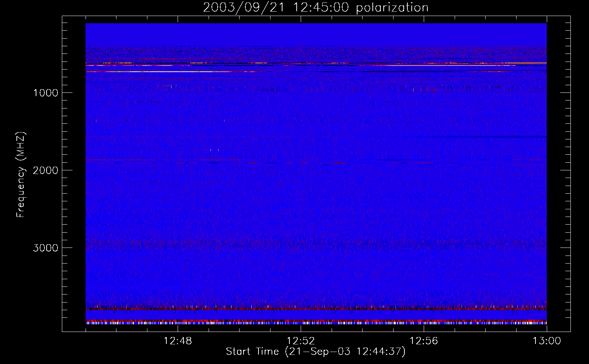Click the 2000 frequency tick label
This screenshot has height=364, width=589.
[46, 170]
